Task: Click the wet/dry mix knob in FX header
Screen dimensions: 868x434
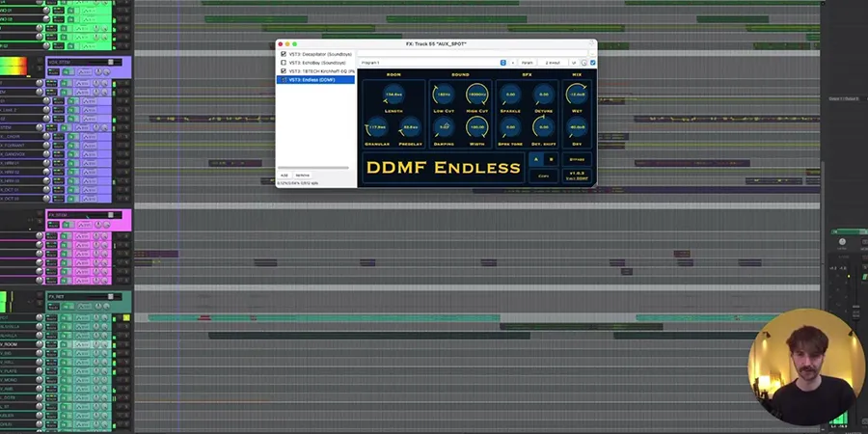Action: [x=584, y=63]
